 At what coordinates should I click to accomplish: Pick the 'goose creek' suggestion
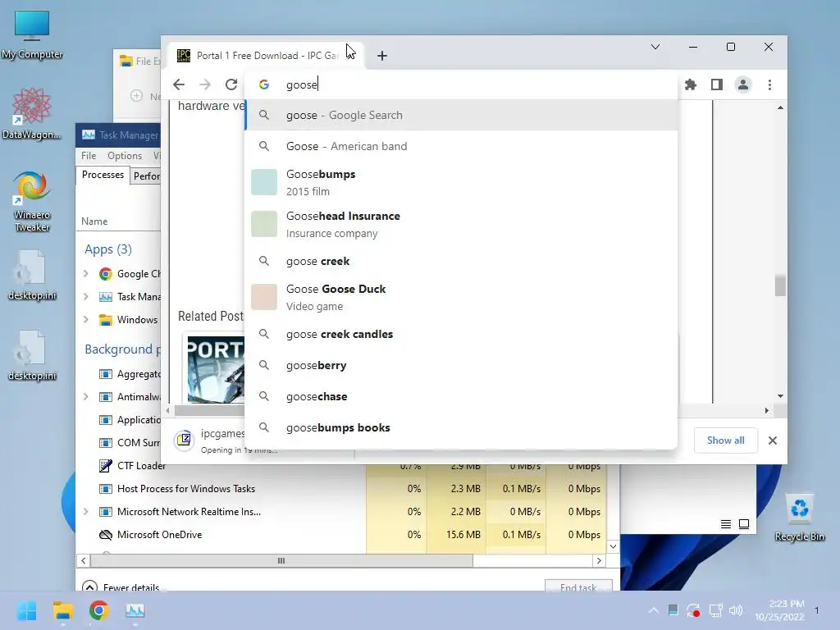(461, 261)
